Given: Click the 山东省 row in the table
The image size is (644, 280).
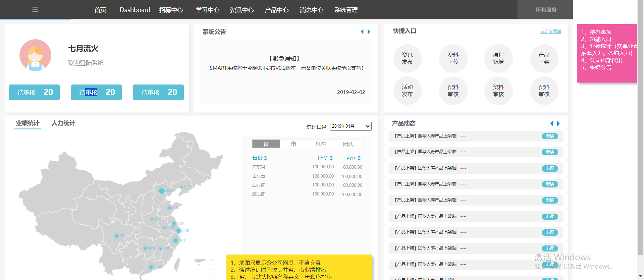Looking at the screenshot, I should tap(307, 176).
